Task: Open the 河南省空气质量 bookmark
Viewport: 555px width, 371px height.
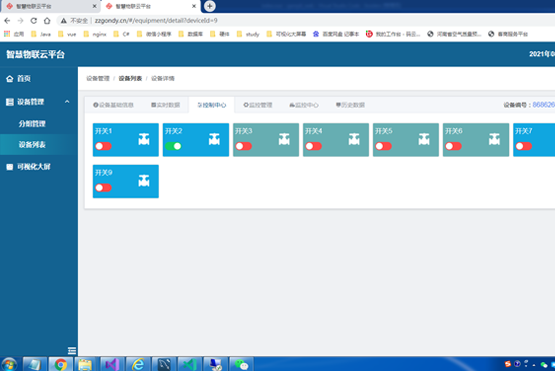Action: click(454, 34)
